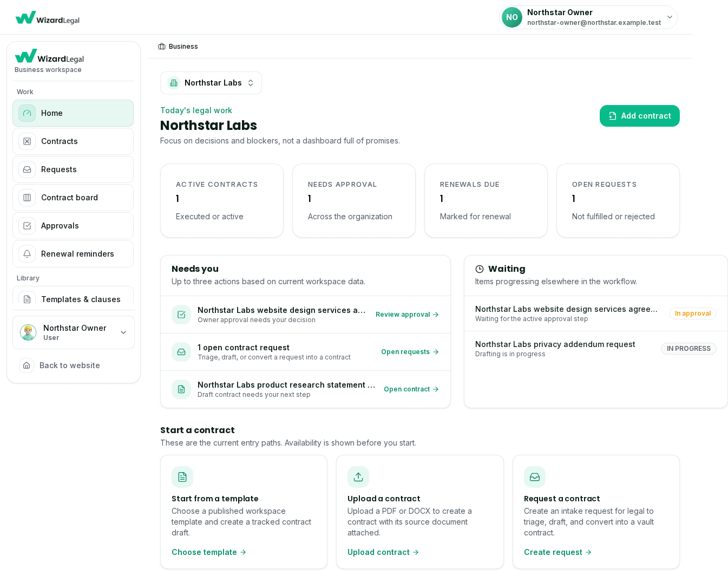Image resolution: width=728 pixels, height=582 pixels.
Task: Click the Request a contract card heading
Action: tap(562, 499)
